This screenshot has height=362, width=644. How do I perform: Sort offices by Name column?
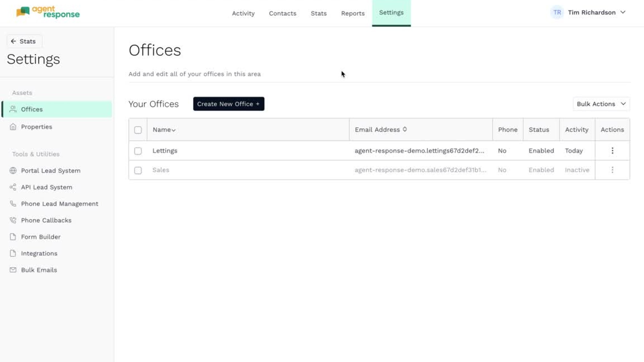pos(164,130)
